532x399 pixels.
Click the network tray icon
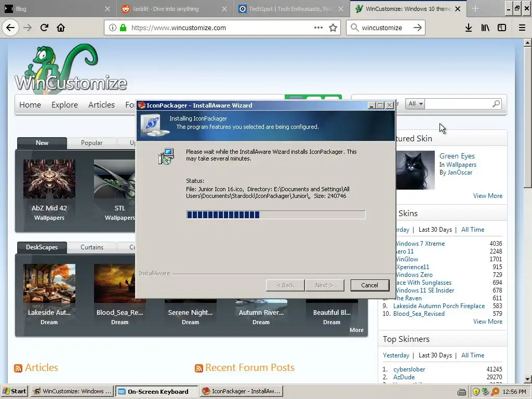click(486, 392)
